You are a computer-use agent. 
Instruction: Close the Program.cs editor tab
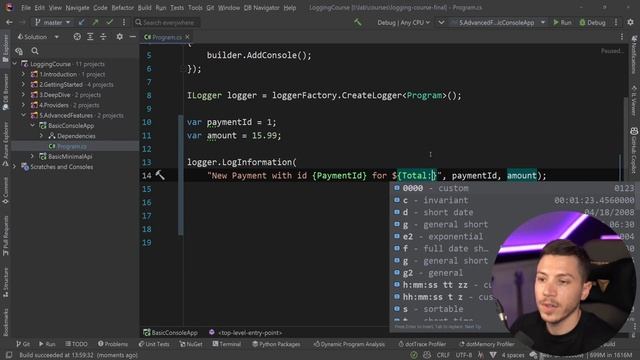tap(187, 37)
